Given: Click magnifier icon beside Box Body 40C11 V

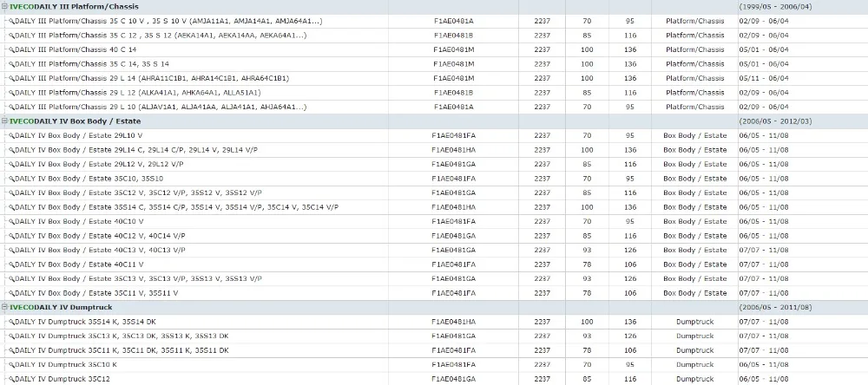Looking at the screenshot, I should [11, 264].
